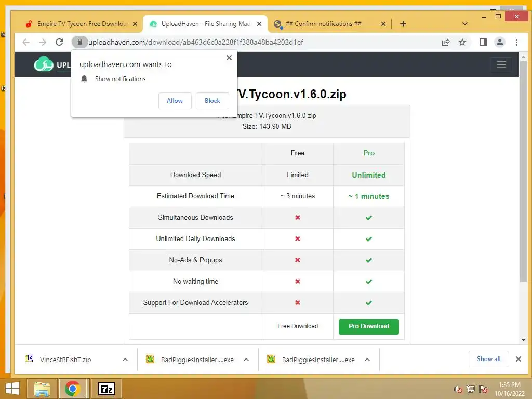Click the Free column header
Image resolution: width=532 pixels, height=399 pixels.
(x=298, y=153)
